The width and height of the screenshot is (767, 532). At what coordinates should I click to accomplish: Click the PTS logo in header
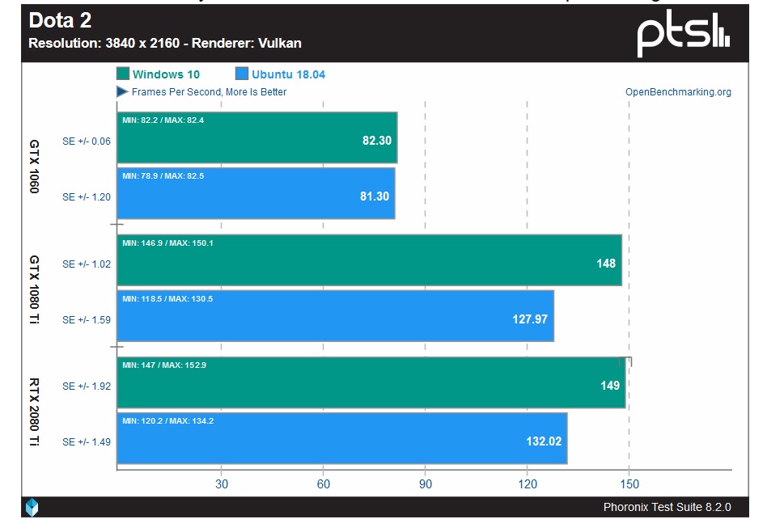tap(684, 36)
